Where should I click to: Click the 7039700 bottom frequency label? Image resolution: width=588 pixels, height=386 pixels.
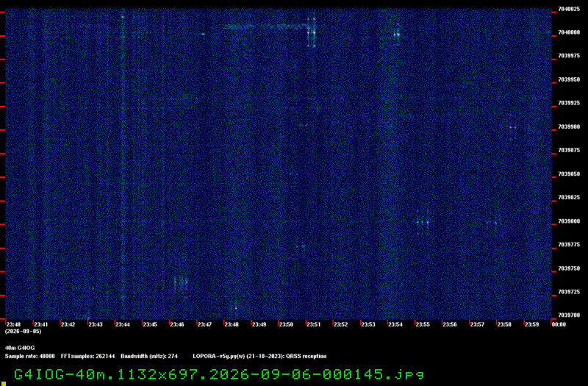tap(569, 315)
